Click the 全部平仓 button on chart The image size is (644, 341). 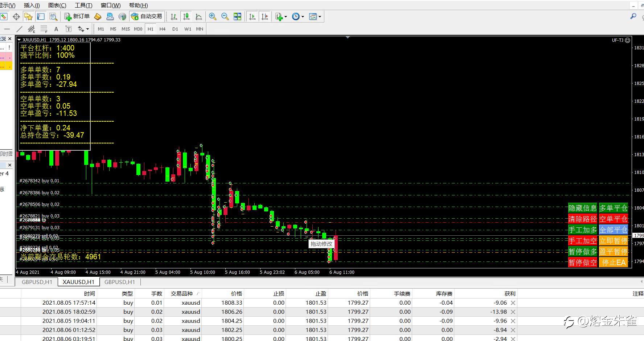tap(613, 230)
